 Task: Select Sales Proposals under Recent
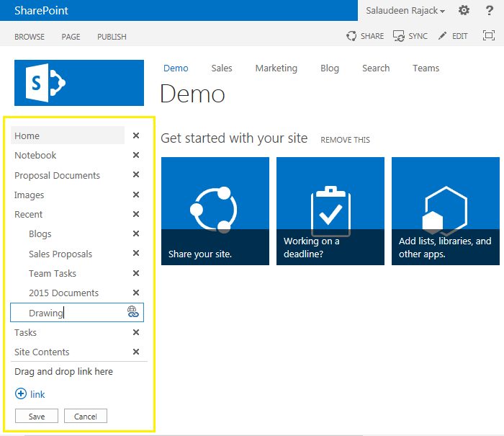pos(60,254)
